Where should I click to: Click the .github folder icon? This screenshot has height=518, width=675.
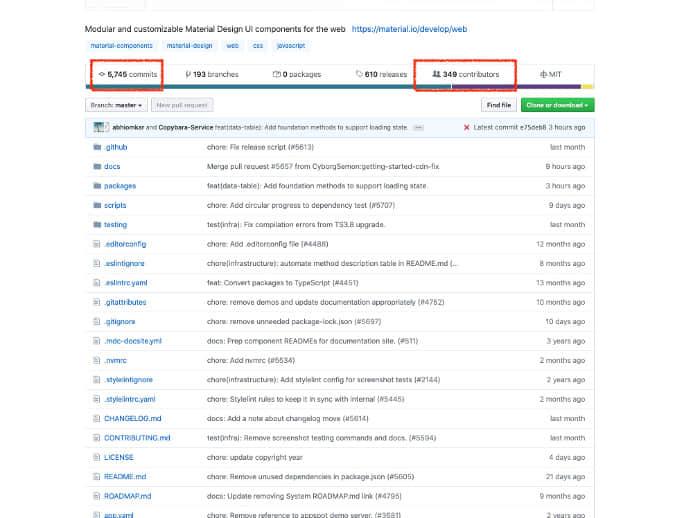(x=96, y=147)
